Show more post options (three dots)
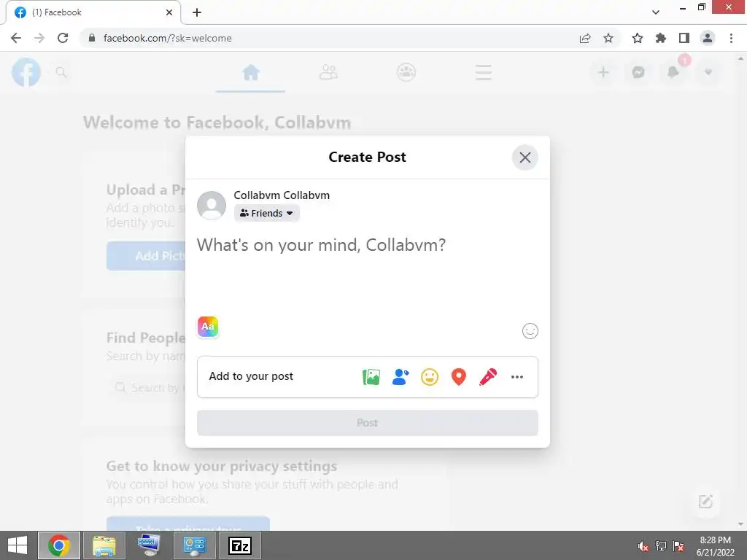747x560 pixels. pos(517,377)
